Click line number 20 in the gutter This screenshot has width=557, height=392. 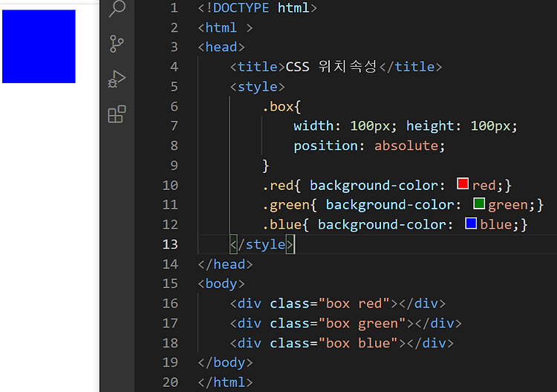170,382
